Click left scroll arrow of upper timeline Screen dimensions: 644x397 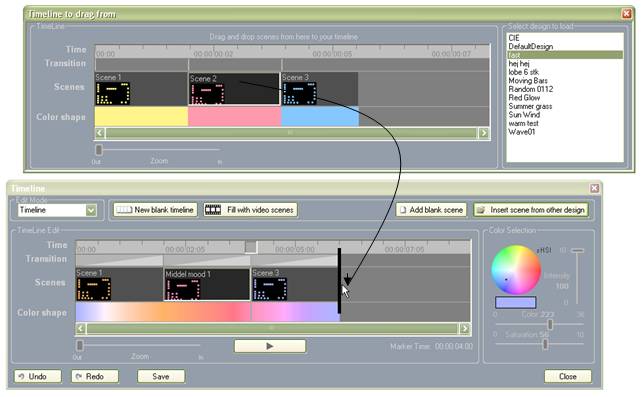[100, 133]
